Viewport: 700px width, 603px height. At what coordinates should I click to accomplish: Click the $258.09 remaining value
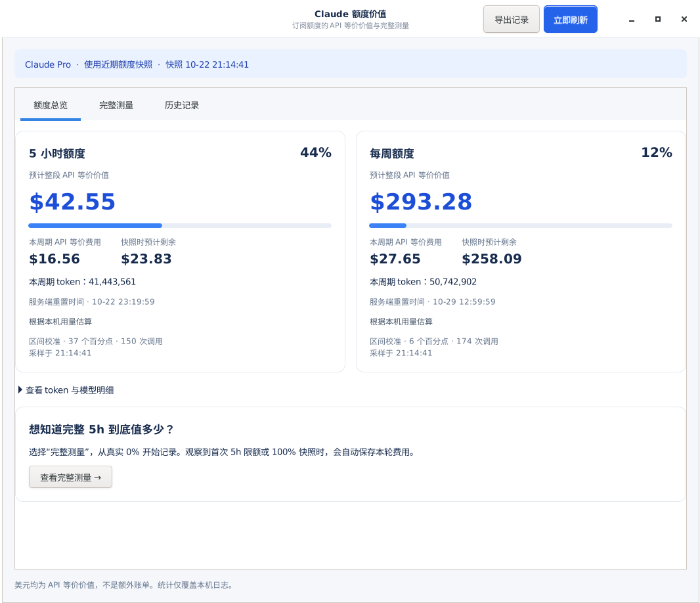click(x=492, y=259)
